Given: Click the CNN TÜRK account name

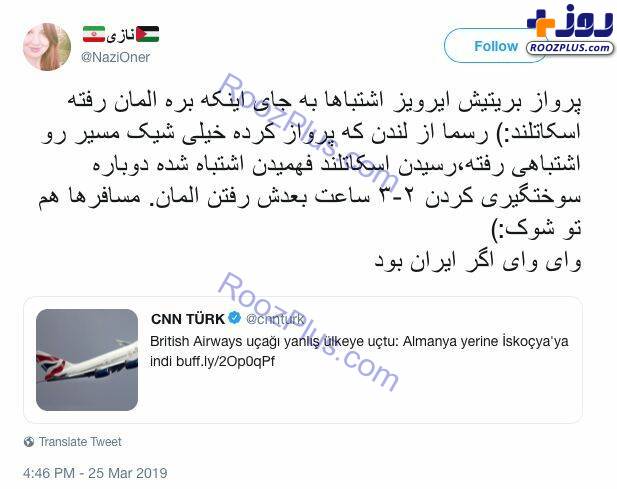Looking at the screenshot, I should 188,319.
